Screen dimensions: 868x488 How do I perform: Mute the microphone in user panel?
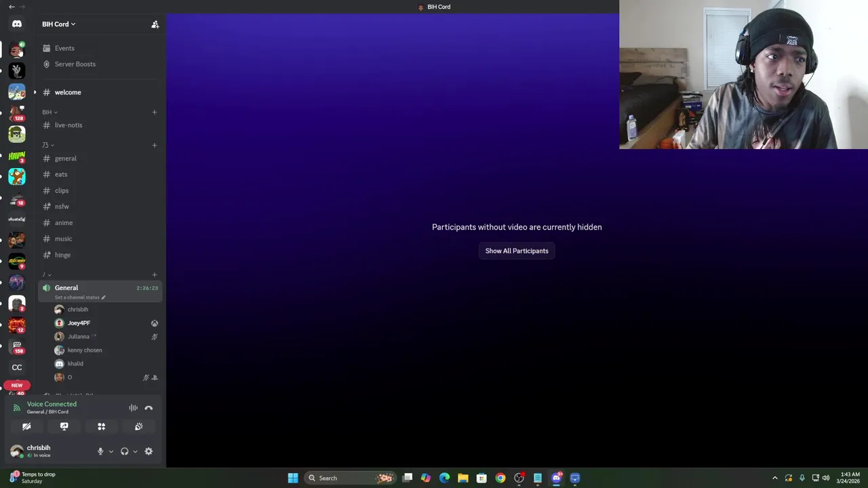tap(100, 451)
